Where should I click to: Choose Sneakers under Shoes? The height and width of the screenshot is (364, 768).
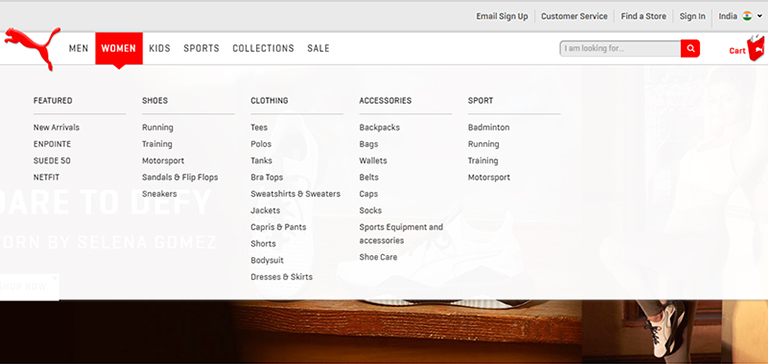(x=160, y=194)
